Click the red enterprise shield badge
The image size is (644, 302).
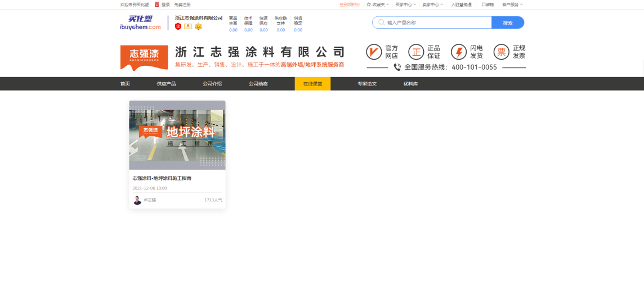(x=178, y=26)
